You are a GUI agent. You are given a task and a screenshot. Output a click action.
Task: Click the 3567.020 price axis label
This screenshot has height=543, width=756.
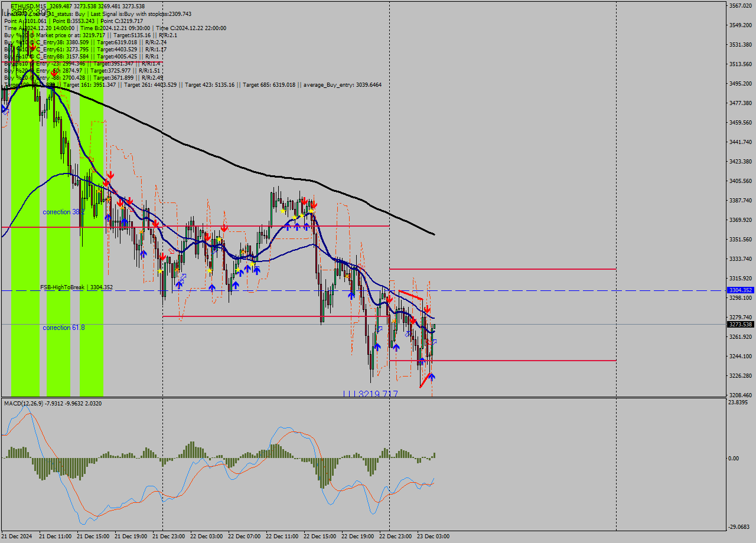click(740, 5)
